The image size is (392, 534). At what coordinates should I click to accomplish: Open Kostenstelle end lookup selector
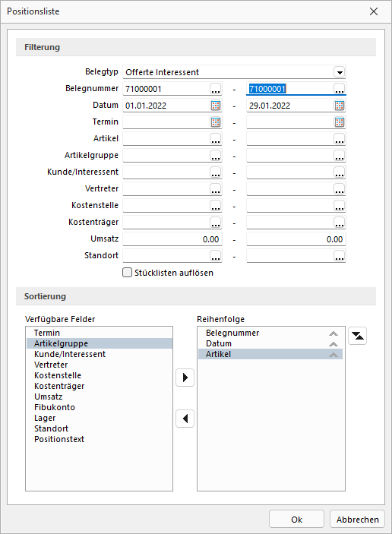click(x=340, y=206)
